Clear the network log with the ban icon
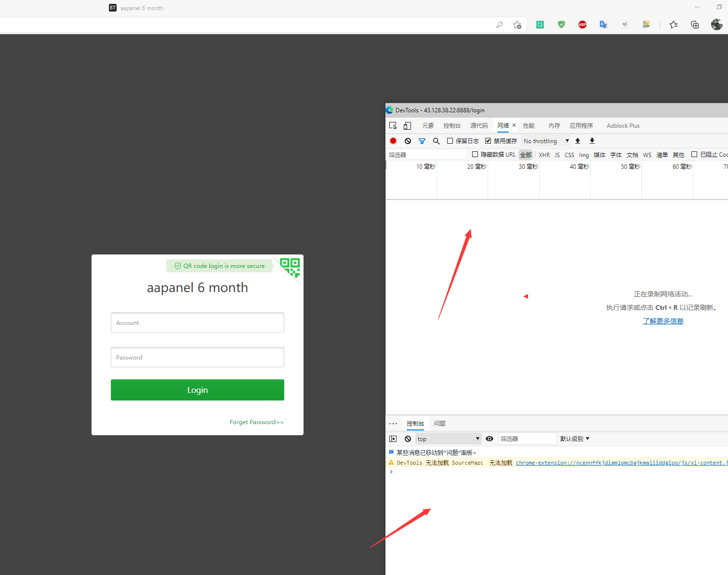 tap(408, 141)
